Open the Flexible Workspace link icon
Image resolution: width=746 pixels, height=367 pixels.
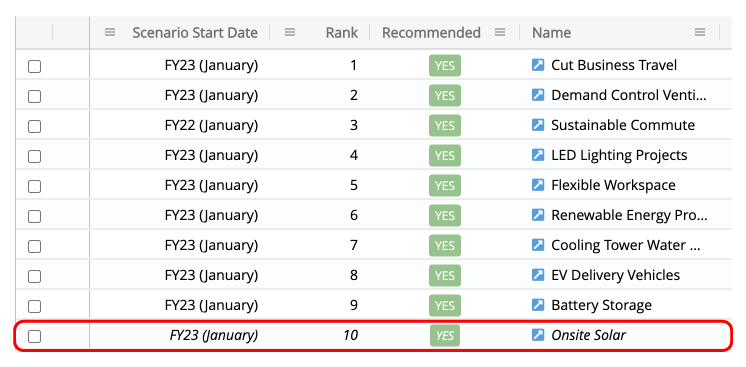(x=538, y=185)
